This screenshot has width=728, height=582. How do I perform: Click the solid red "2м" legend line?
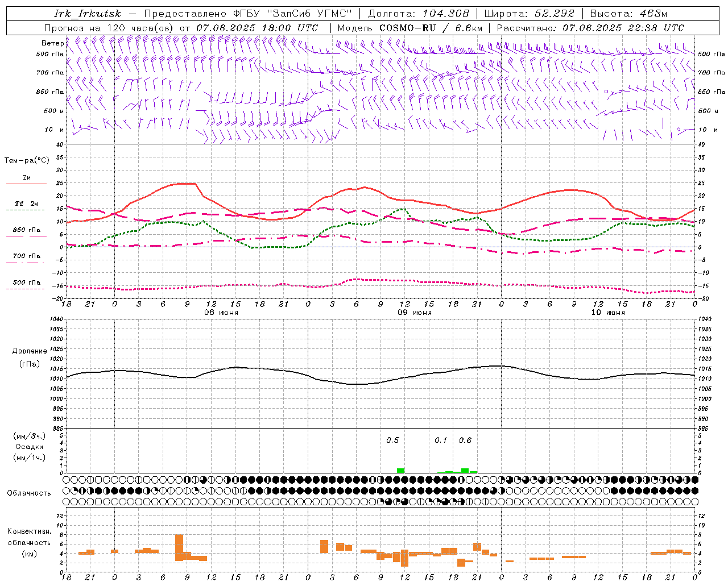tap(26, 184)
